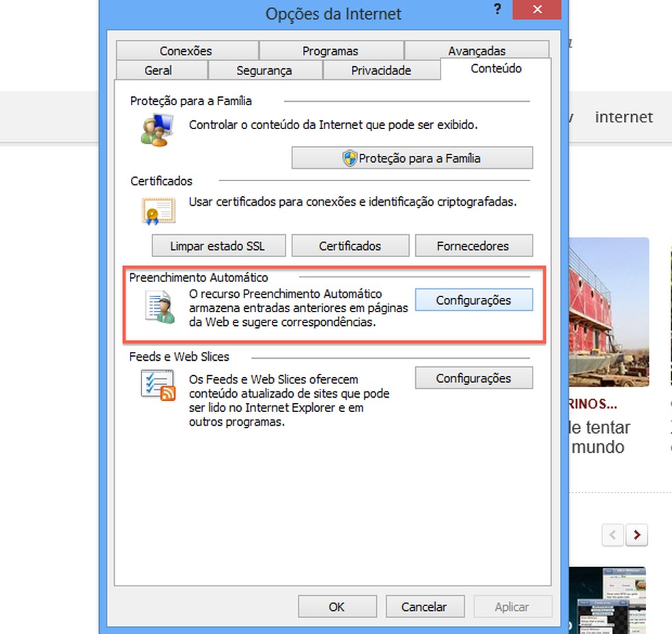Click 'Preenchimento Automático' section heading

click(199, 277)
